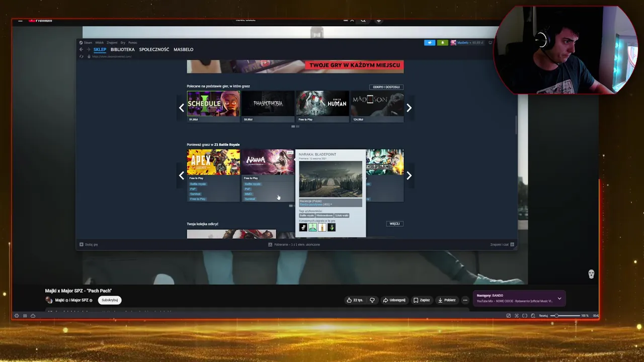The width and height of the screenshot is (644, 362).
Task: Open the Majki channel avatar
Action: [49, 300]
